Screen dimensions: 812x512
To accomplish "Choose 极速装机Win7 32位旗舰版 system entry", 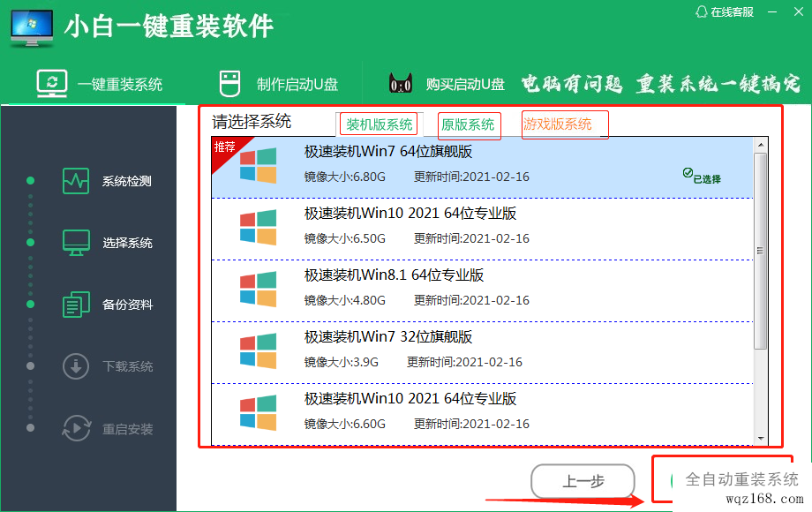I will click(x=482, y=352).
